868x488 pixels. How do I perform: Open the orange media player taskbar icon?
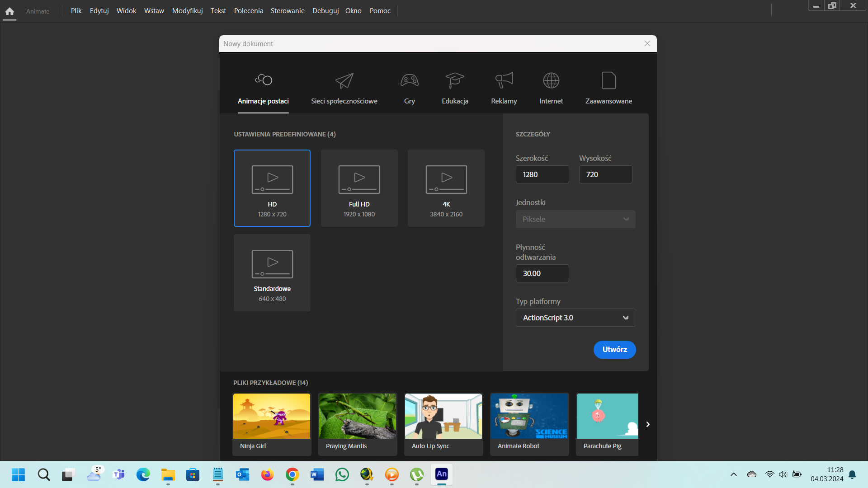coord(392,474)
